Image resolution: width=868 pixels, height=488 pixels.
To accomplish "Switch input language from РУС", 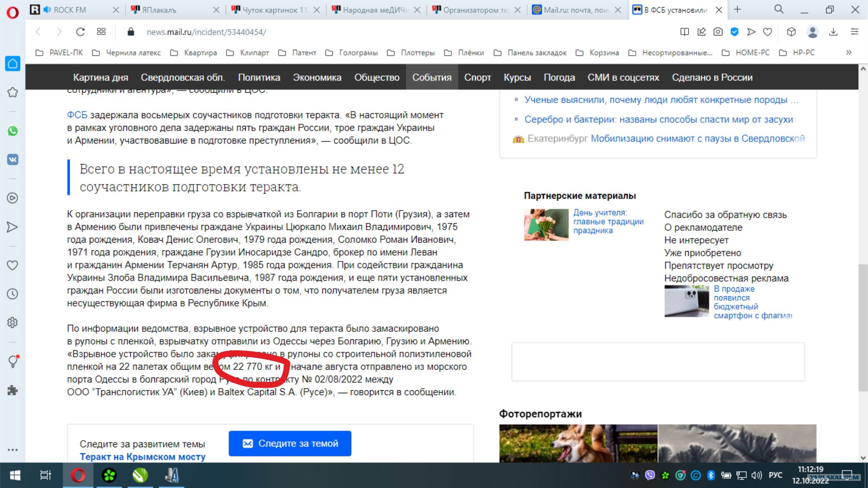I will tap(775, 475).
